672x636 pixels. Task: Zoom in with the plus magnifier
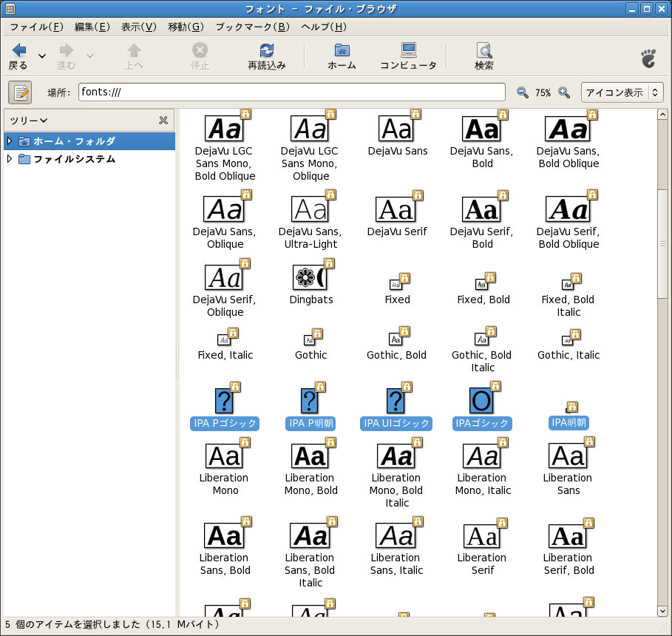point(564,92)
